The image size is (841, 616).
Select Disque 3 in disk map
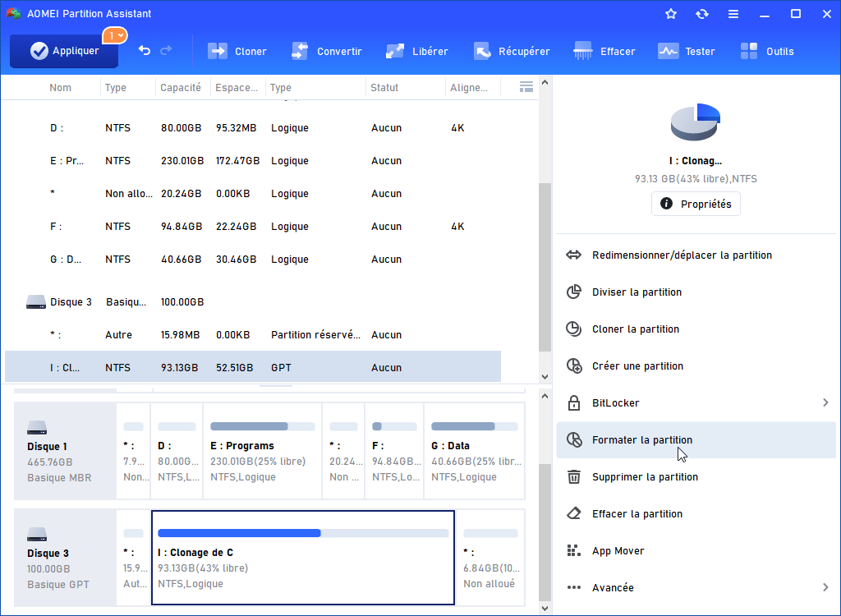66,558
